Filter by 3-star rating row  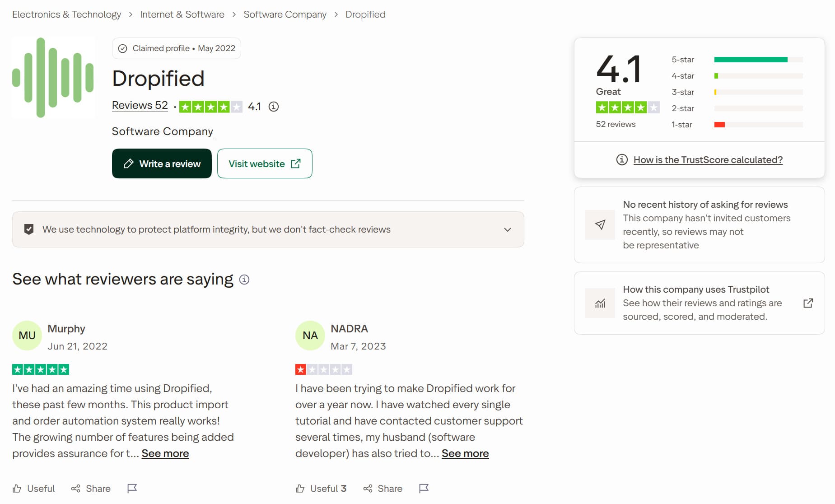click(x=737, y=92)
